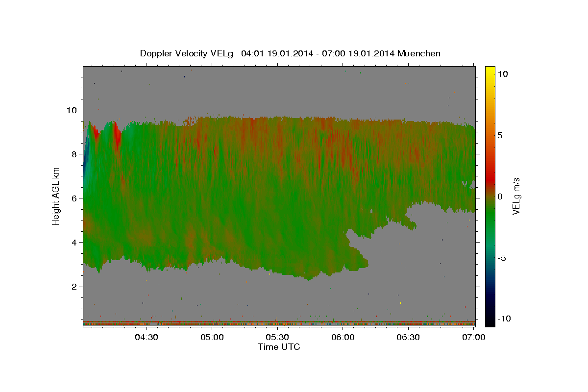Click the colorbar value 5 label
The width and height of the screenshot is (588, 392).
(x=500, y=135)
